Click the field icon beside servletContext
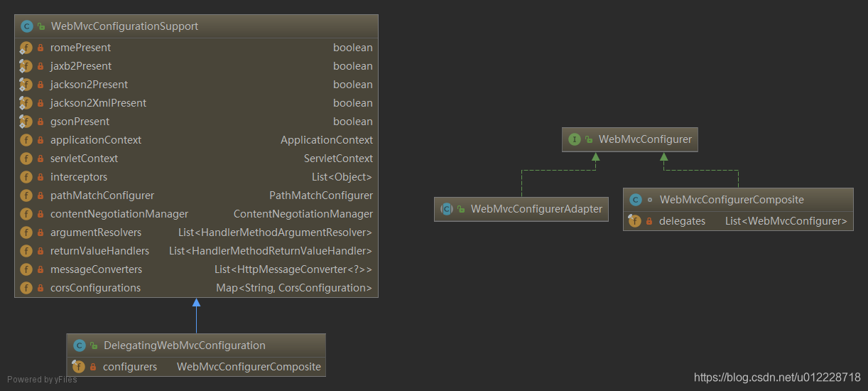The image size is (868, 391). (x=26, y=159)
